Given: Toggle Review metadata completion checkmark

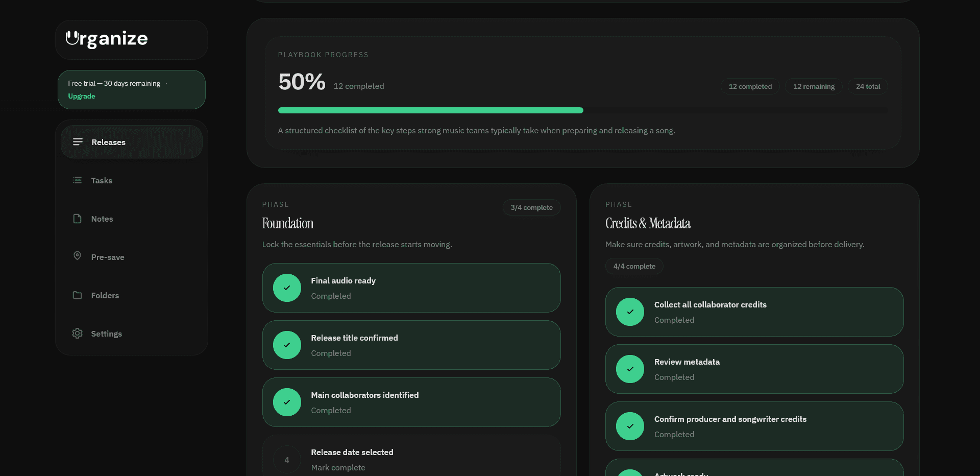Looking at the screenshot, I should tap(630, 369).
